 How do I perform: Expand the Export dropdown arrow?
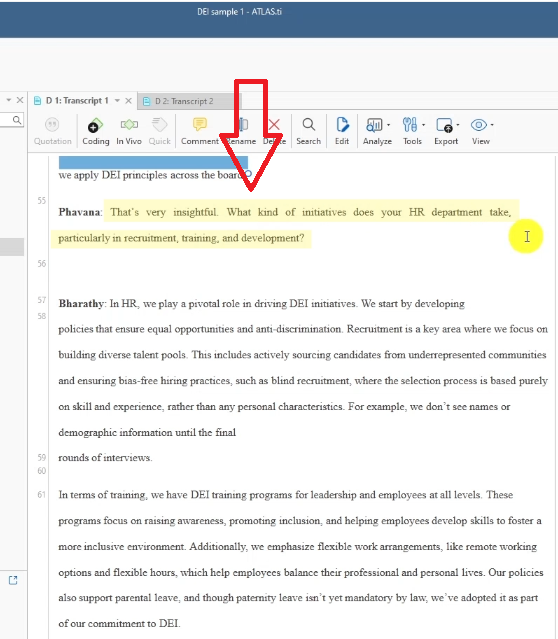(x=458, y=125)
